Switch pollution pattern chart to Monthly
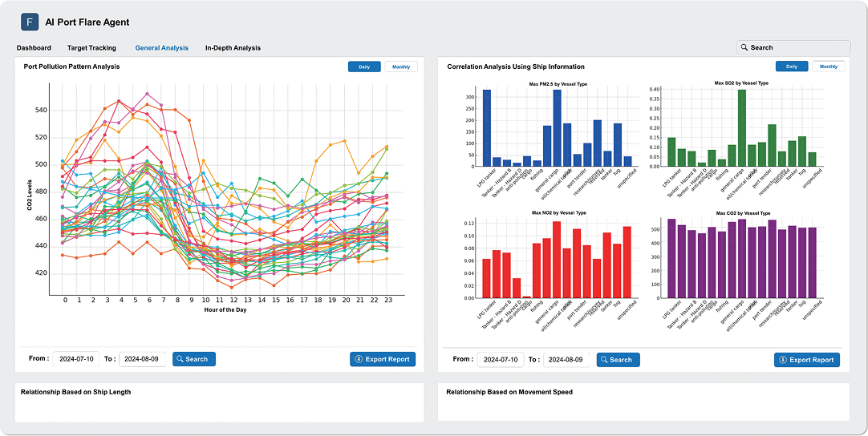This screenshot has height=436, width=868. point(400,67)
